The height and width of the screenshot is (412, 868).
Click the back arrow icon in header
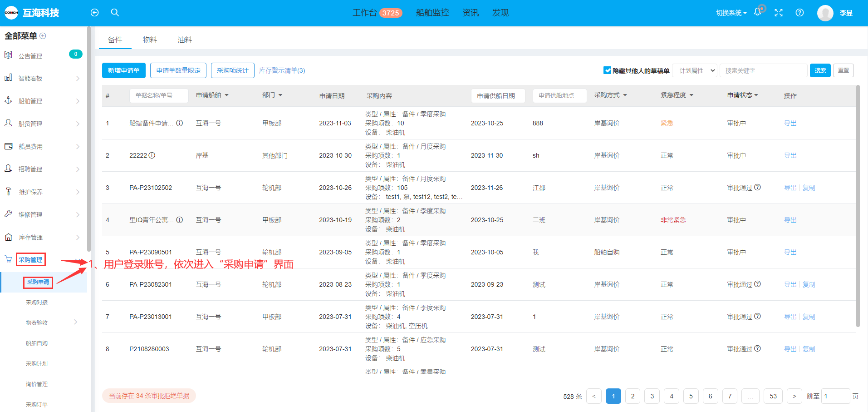(94, 13)
